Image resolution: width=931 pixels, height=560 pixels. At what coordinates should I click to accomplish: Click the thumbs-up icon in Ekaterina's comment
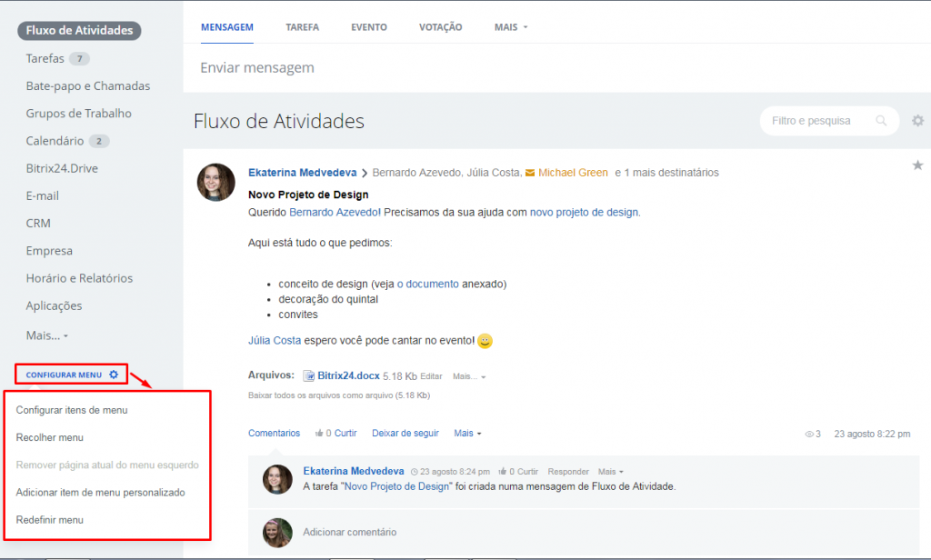click(502, 472)
